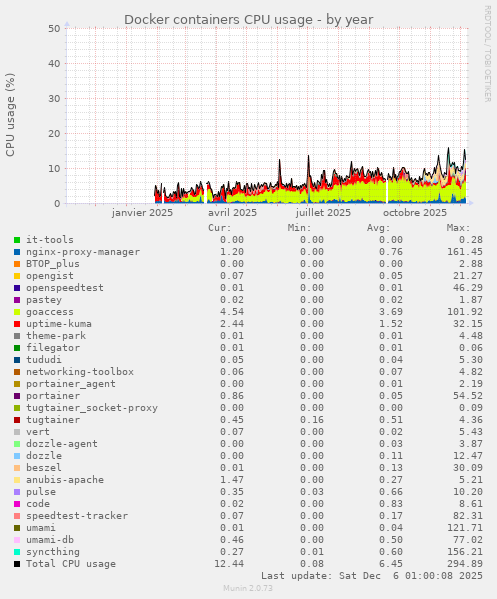Image resolution: width=497 pixels, height=599 pixels.
Task: Click the 'beszel' legend label
Action: [44, 468]
